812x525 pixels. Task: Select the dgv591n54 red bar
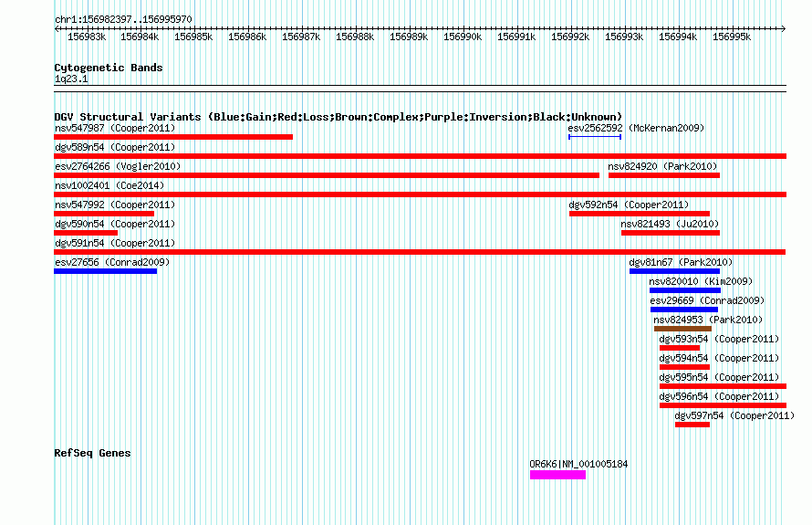[420, 252]
